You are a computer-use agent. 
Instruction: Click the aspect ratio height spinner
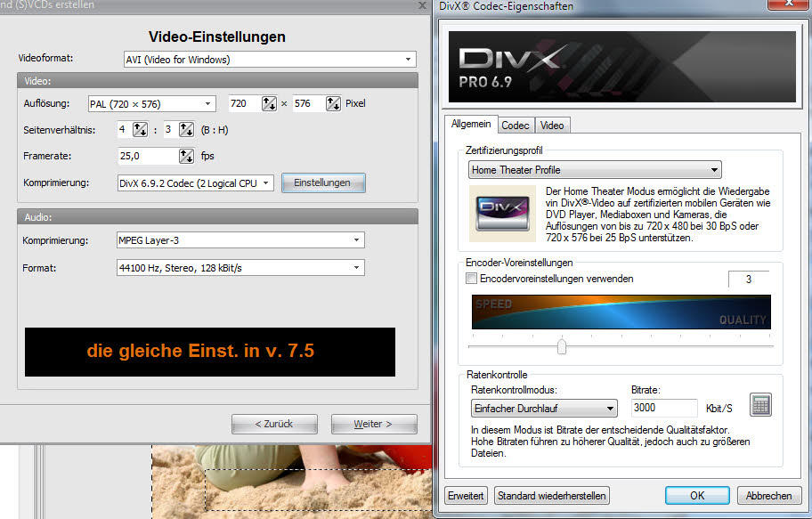(186, 130)
